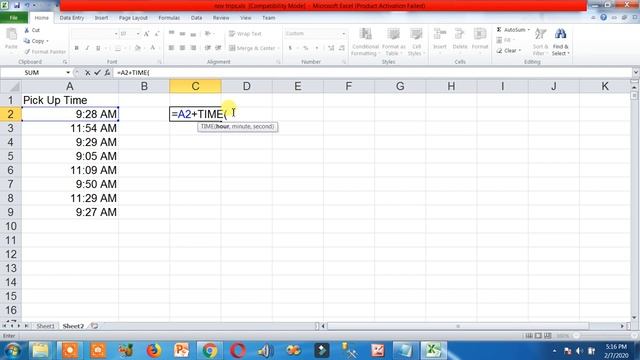Toggle Wrap Text
The width and height of the screenshot is (640, 360).
pos(245,34)
